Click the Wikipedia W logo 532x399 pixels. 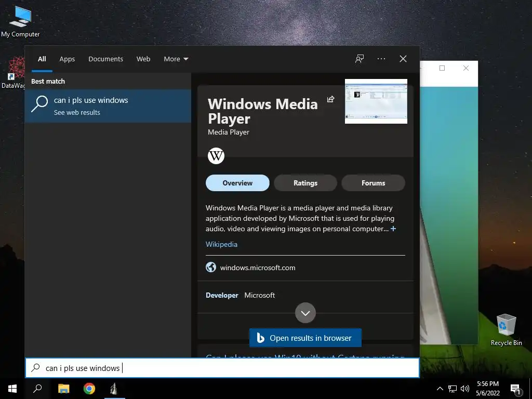216,156
